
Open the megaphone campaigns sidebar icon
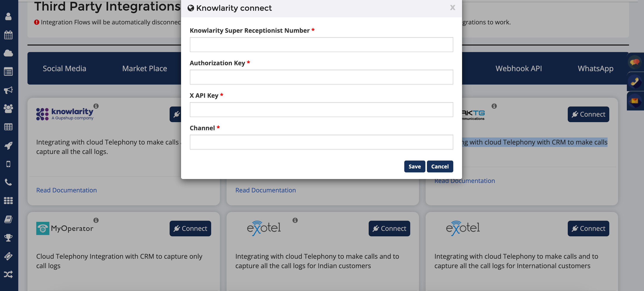coord(8,90)
